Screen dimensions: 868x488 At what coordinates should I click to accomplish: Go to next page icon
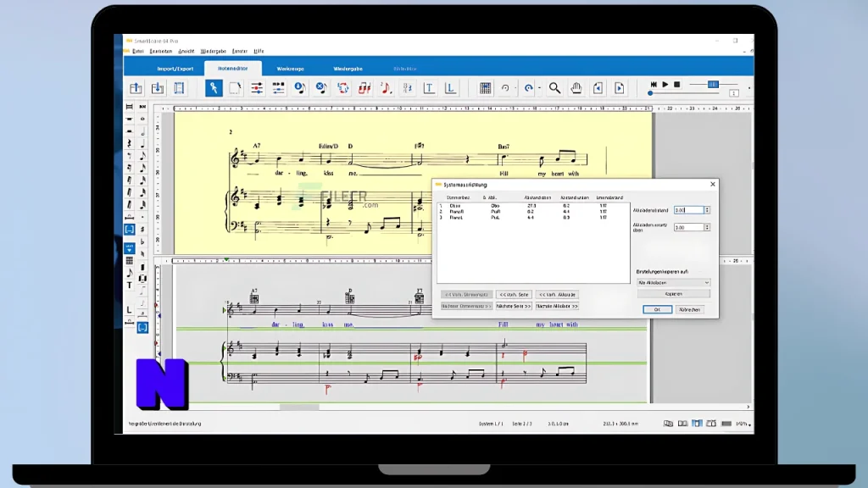(x=620, y=88)
